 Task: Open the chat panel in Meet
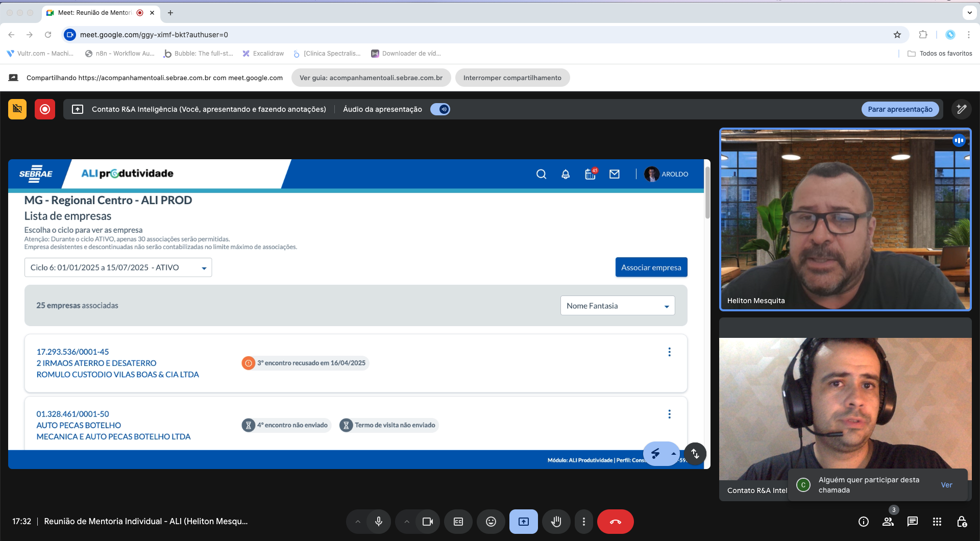[x=913, y=522]
